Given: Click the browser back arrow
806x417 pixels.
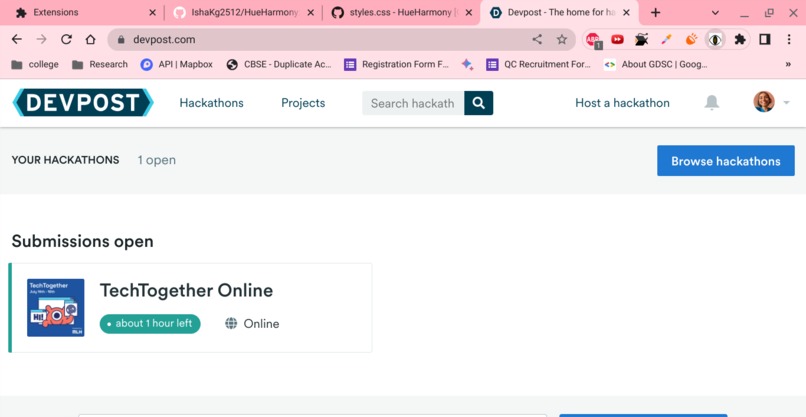Looking at the screenshot, I should [16, 40].
